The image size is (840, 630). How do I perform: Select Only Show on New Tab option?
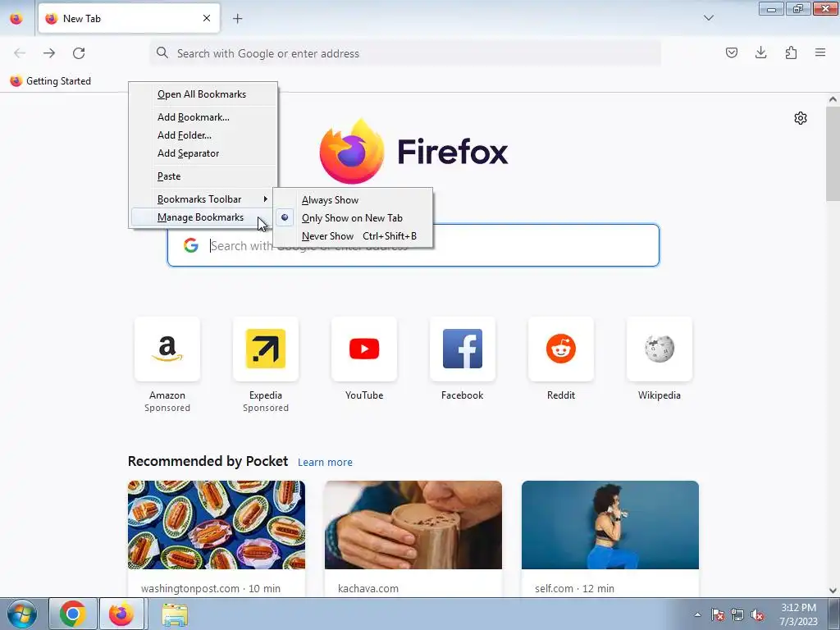(353, 218)
